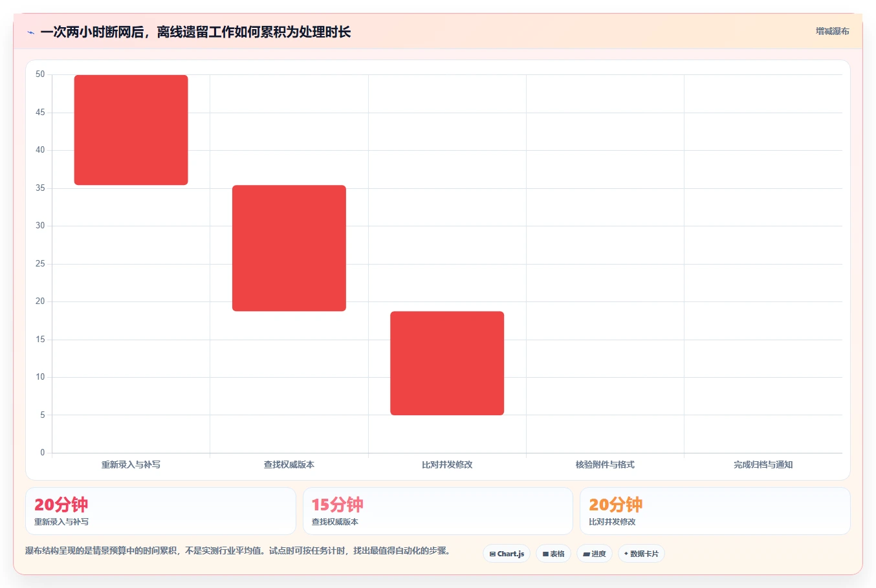Click the 表格 tag chip

553,554
